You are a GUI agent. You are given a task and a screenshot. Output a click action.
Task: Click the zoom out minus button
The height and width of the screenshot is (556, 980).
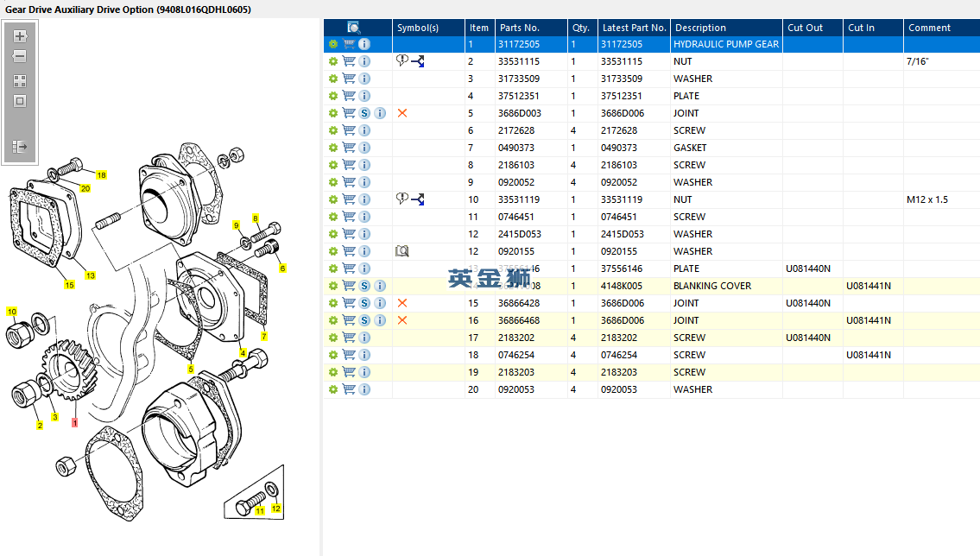coord(20,56)
